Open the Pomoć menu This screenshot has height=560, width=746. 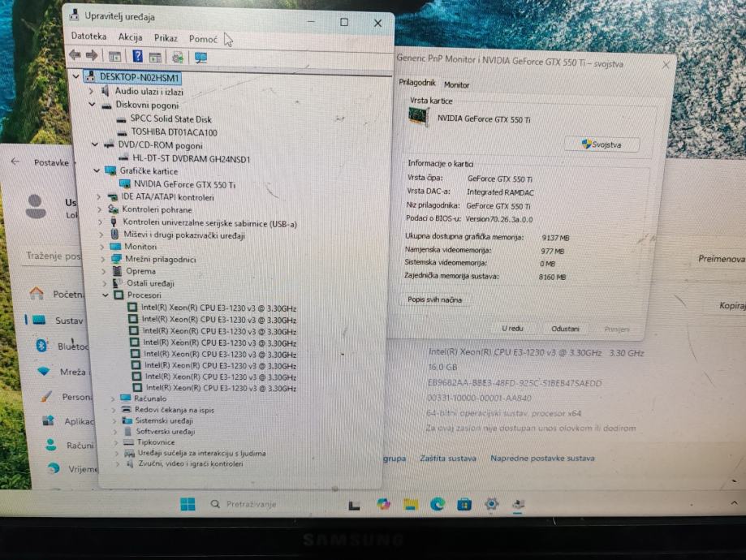[x=203, y=39]
